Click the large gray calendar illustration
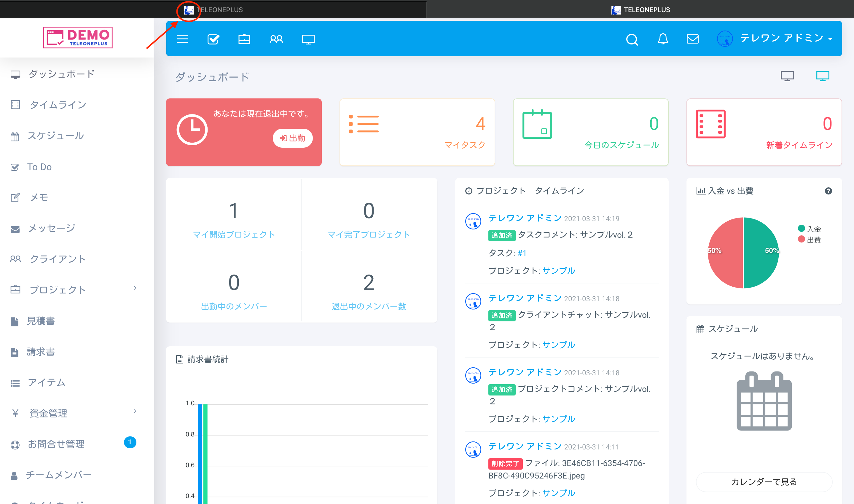This screenshot has height=504, width=854. 764,401
